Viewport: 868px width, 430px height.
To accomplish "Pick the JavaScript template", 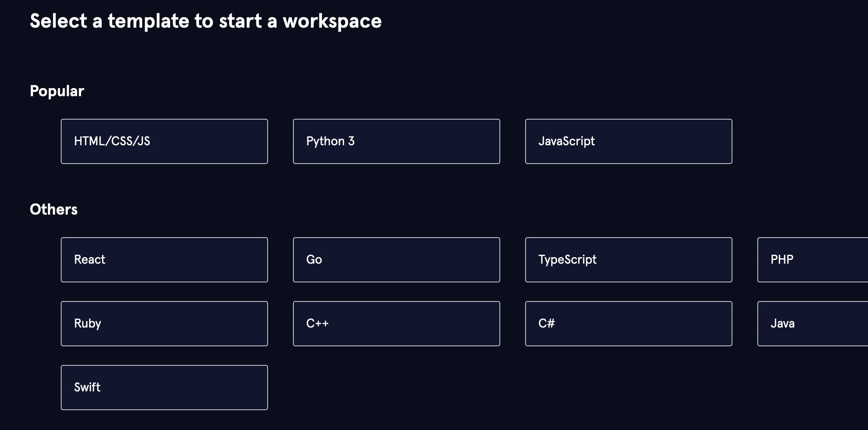I will click(628, 141).
